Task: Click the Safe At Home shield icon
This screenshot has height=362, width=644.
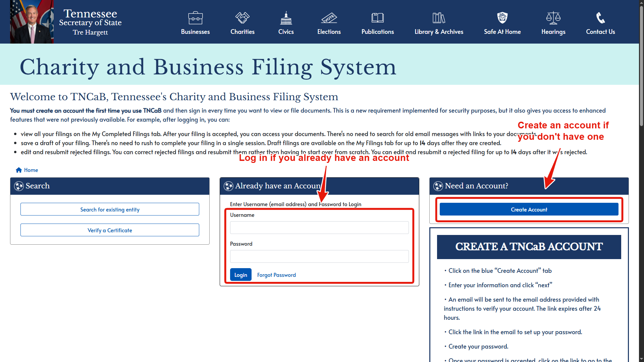Action: [x=502, y=18]
